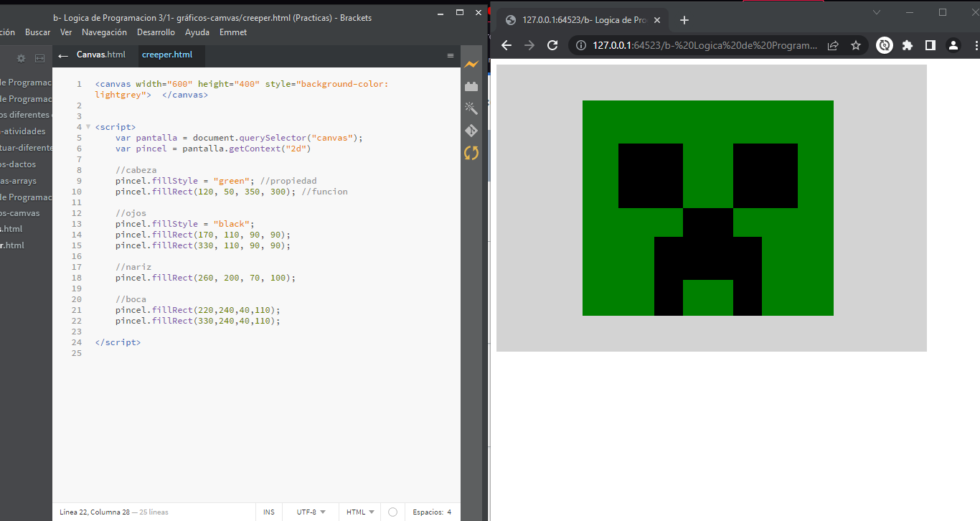The image size is (980, 521).
Task: View site information icon in address bar
Action: pyautogui.click(x=581, y=45)
